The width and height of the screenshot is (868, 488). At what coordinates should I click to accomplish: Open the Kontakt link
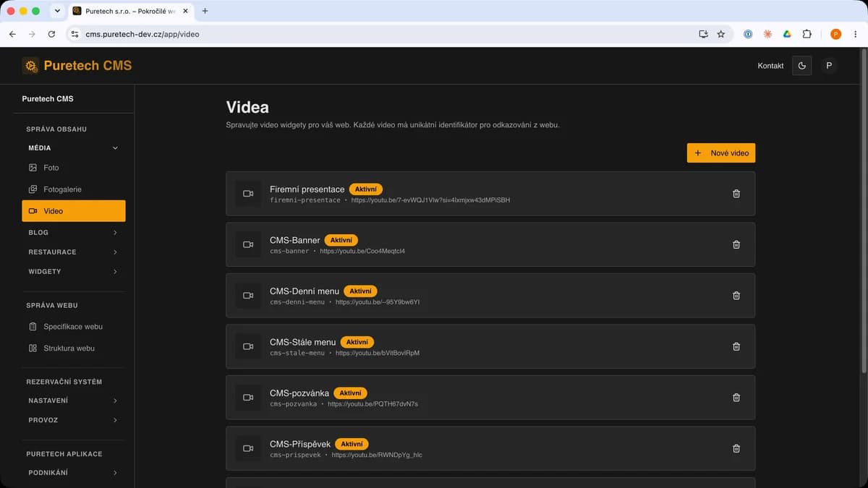point(770,66)
